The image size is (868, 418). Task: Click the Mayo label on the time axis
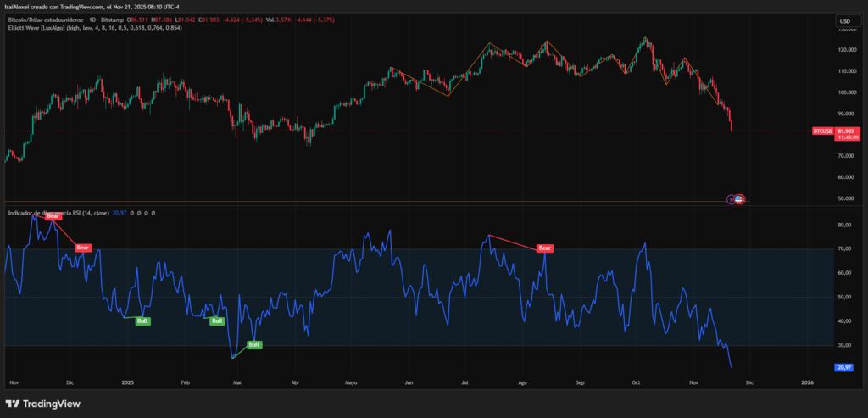coord(352,382)
